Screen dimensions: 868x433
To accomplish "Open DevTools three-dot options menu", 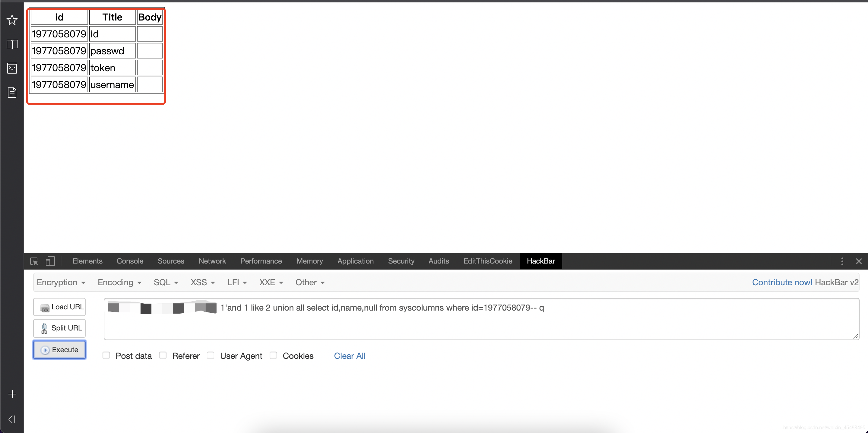I will [x=842, y=261].
